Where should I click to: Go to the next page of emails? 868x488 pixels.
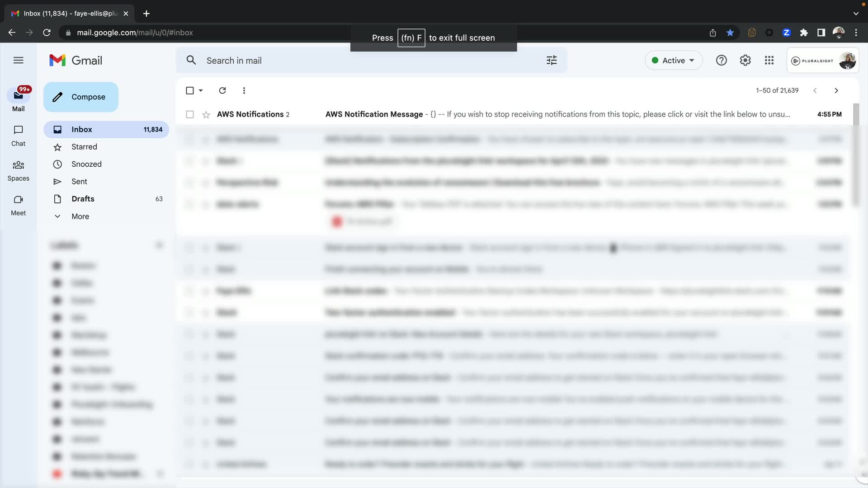coord(836,90)
